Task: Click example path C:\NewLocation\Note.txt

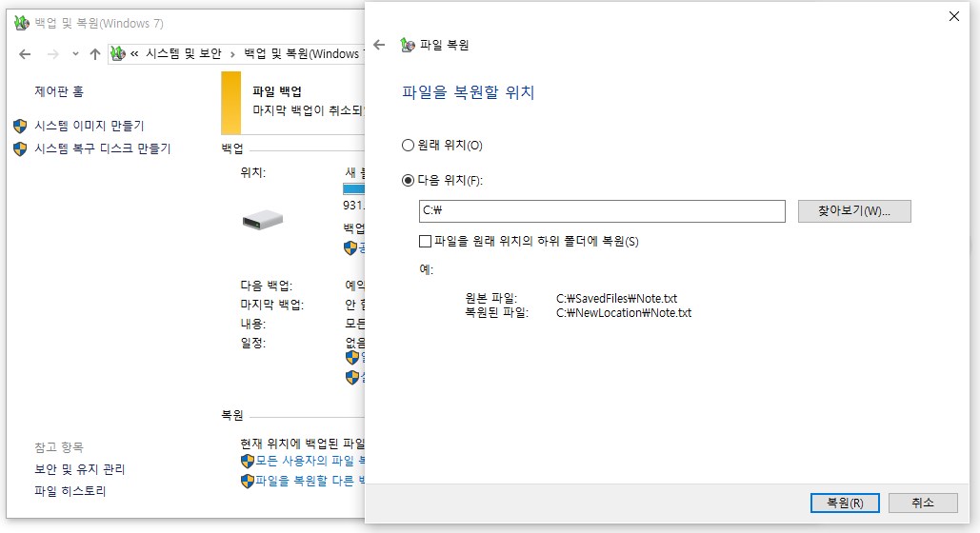Action: (x=624, y=313)
